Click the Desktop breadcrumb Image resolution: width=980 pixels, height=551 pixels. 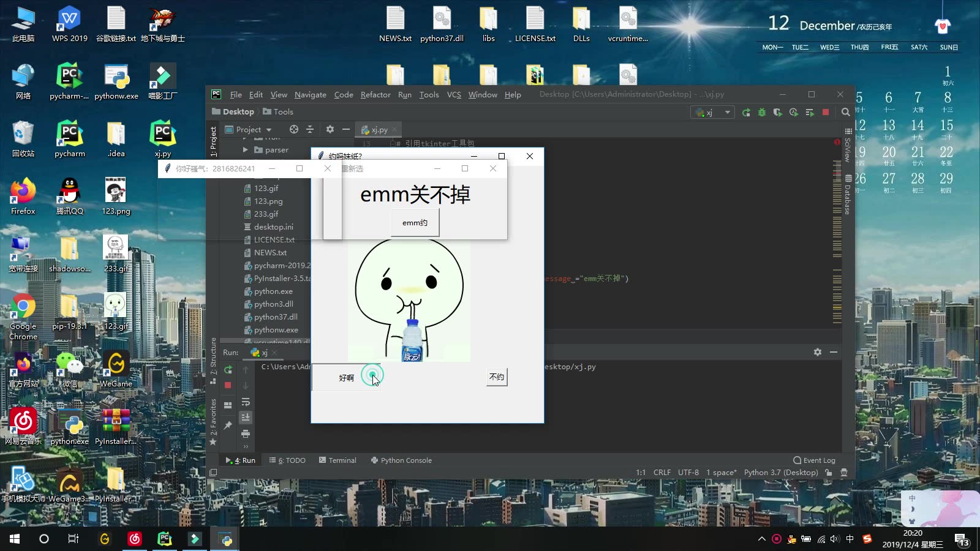(x=233, y=111)
